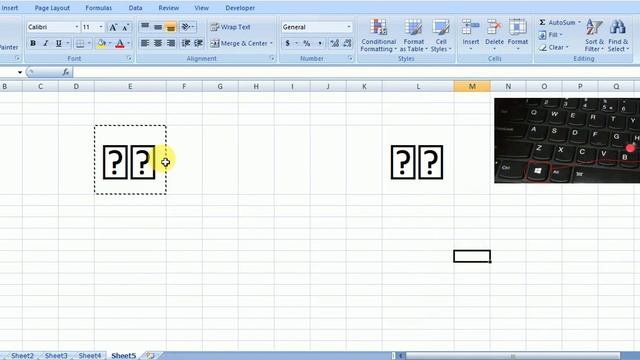Select Middle Align icon
This screenshot has height=360, width=640.
coord(158,27)
